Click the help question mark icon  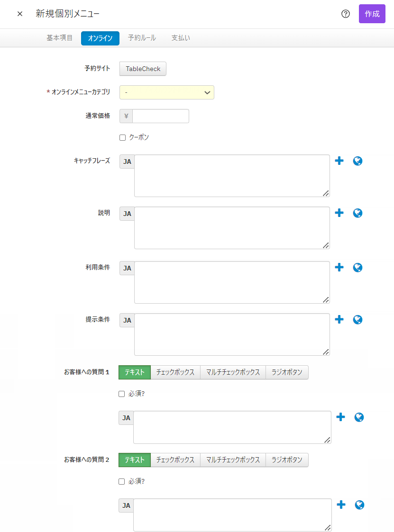coord(346,14)
